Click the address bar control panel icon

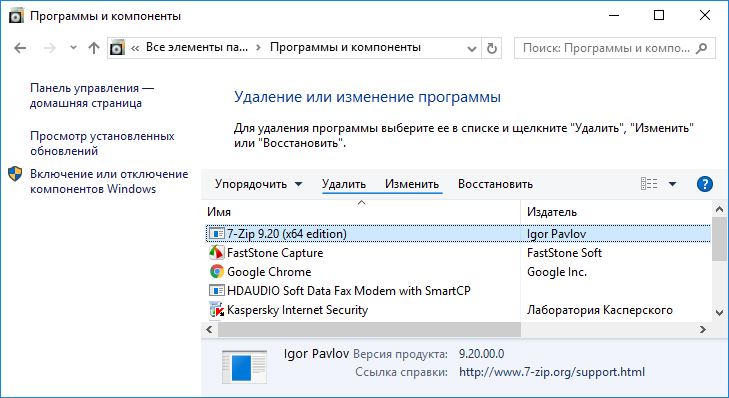(x=117, y=47)
